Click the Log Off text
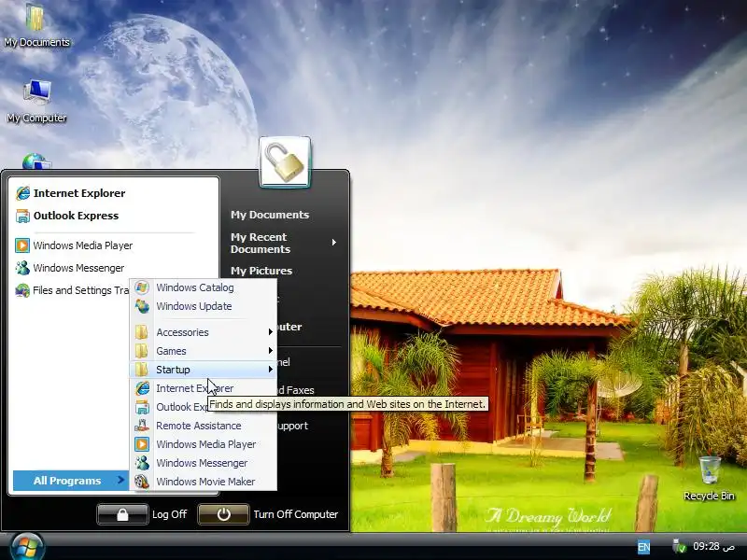This screenshot has width=747, height=560. tap(170, 514)
